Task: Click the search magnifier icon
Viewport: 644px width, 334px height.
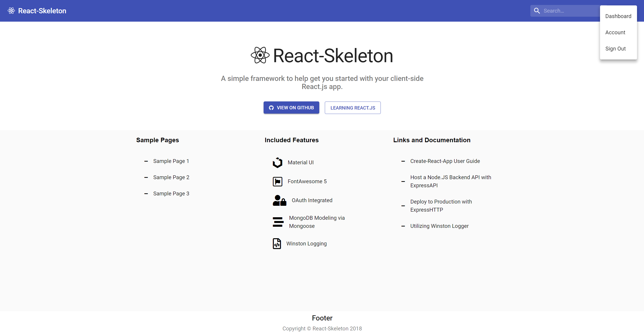Action: click(x=537, y=11)
